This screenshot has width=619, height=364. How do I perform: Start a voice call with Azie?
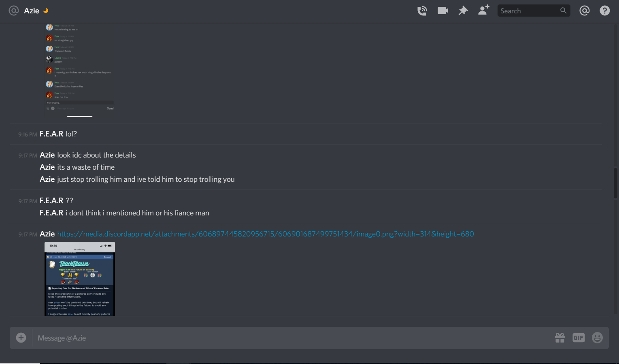[x=422, y=11]
